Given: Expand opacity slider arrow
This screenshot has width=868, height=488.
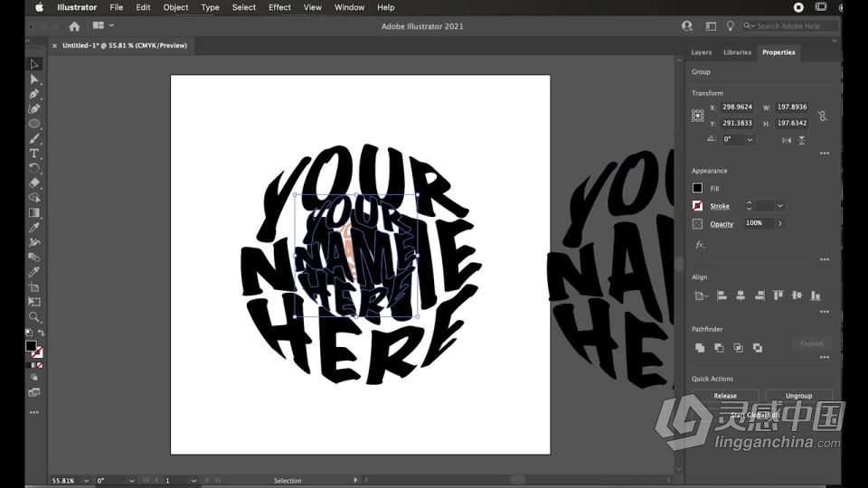Looking at the screenshot, I should click(780, 223).
